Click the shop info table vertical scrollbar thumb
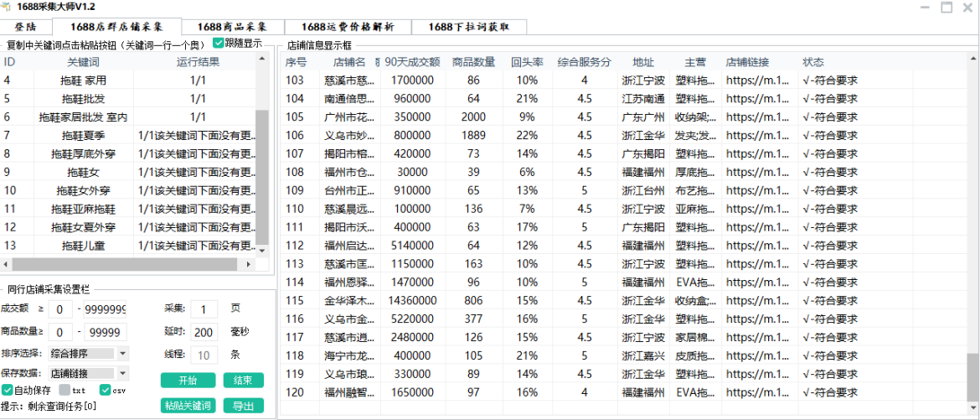This screenshot has width=980, height=420. pos(974,376)
